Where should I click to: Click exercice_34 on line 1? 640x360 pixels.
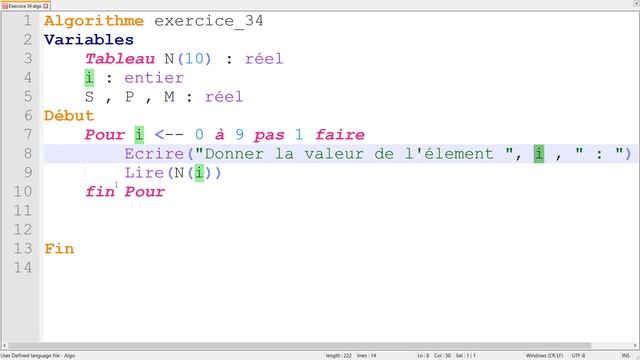209,21
